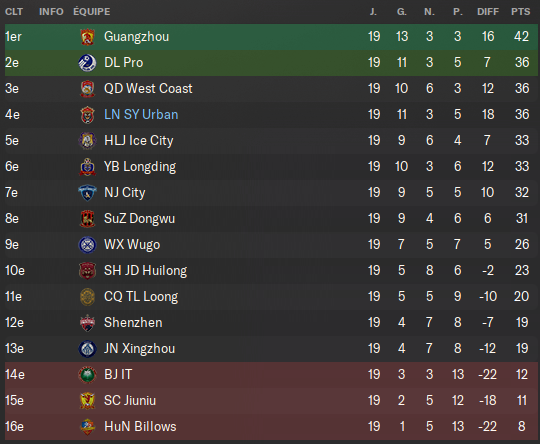Click the HuN Billows club logo
The height and width of the screenshot is (444, 540).
pyautogui.click(x=87, y=426)
